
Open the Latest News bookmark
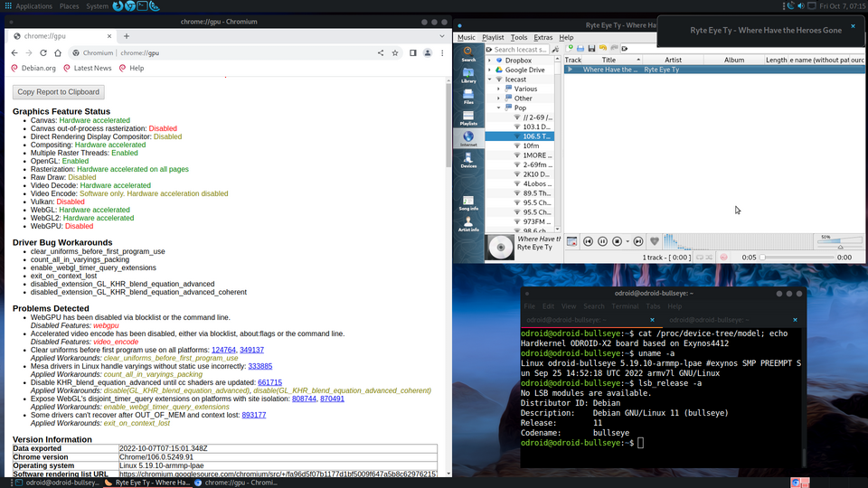[88, 68]
